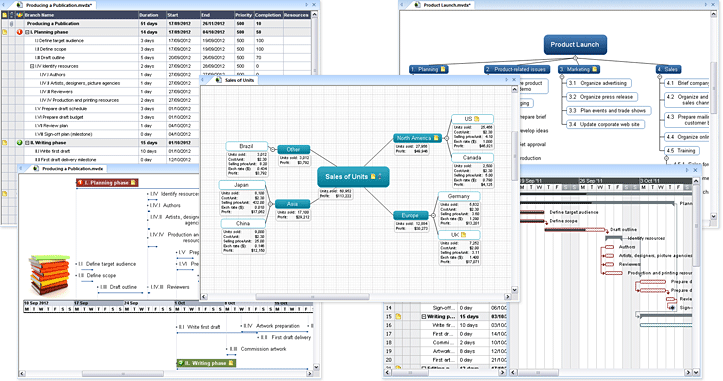The width and height of the screenshot is (723, 381).
Task: Select 3.2 Organize press release node
Action: (602, 97)
